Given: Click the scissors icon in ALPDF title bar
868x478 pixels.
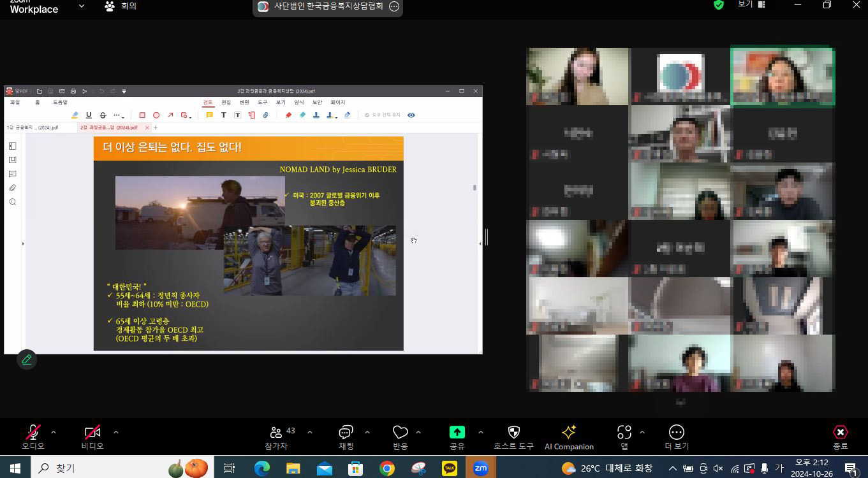Looking at the screenshot, I should pos(84,91).
